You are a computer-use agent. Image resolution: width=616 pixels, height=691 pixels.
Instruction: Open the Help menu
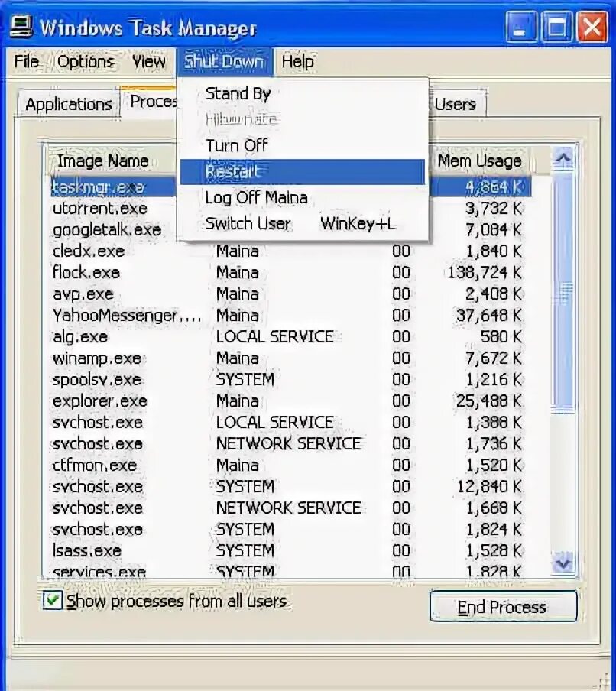pos(298,62)
